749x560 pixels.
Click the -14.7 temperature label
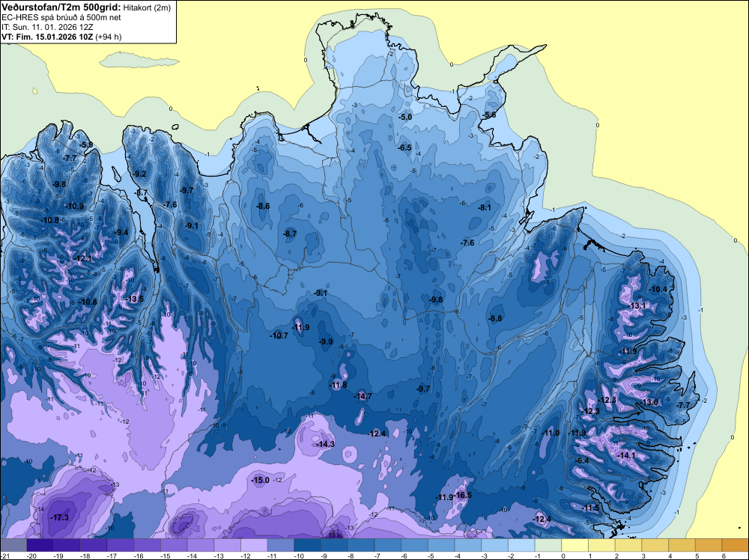pos(363,396)
